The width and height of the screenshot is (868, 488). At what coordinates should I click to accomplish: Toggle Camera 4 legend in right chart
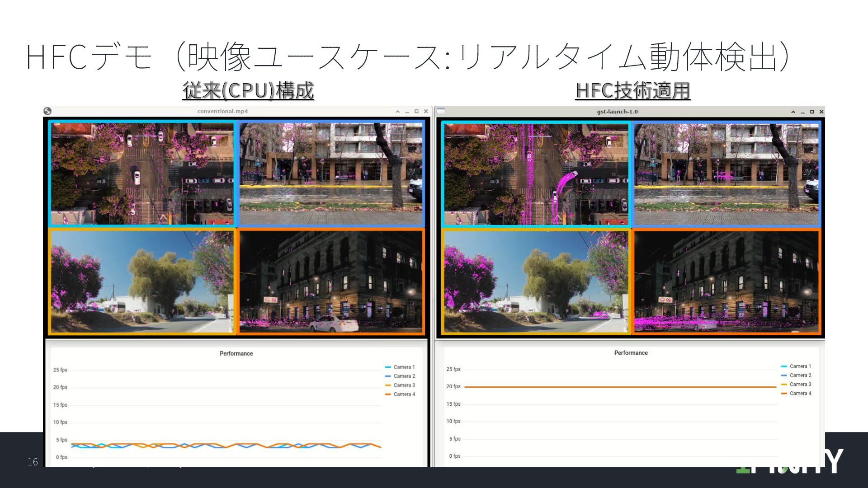point(800,394)
